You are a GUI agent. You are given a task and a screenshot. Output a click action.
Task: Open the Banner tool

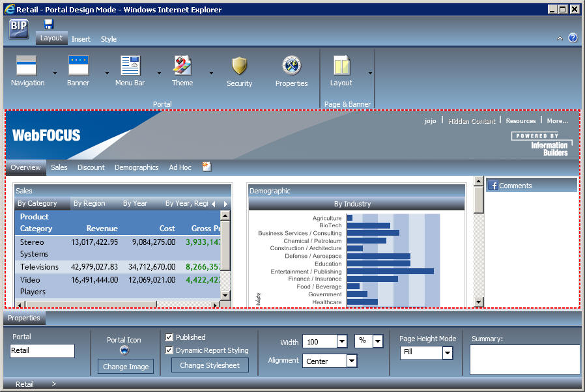(78, 71)
